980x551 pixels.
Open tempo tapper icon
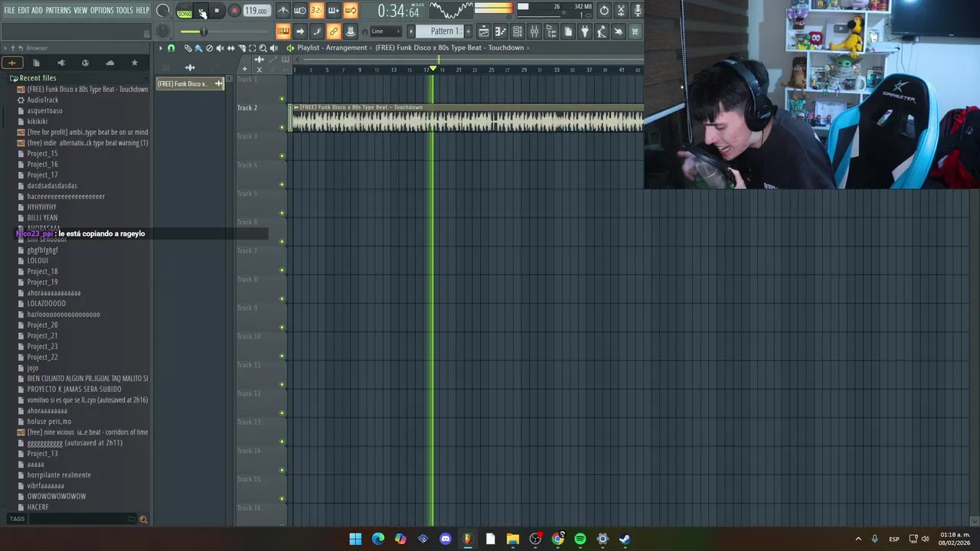point(602,31)
